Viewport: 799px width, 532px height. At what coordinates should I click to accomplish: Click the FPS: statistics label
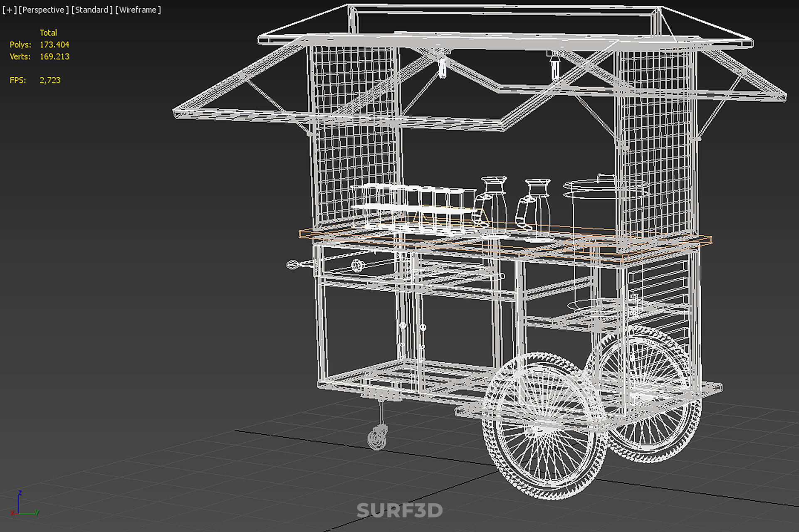[x=18, y=80]
